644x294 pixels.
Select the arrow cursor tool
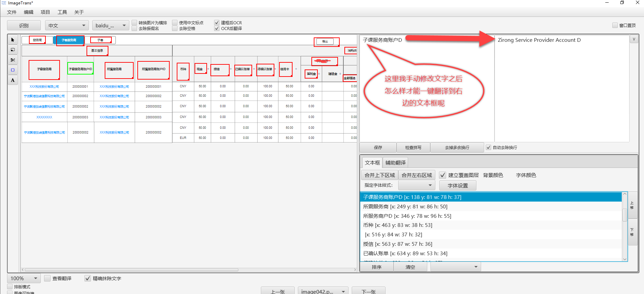pos(13,40)
